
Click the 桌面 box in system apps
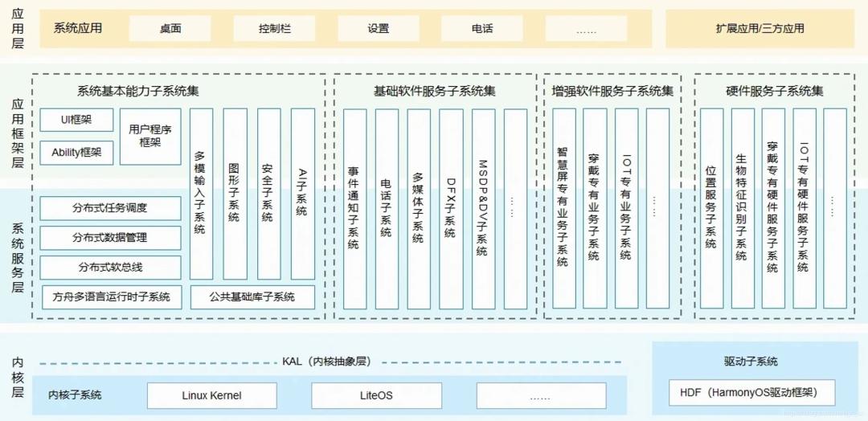[x=170, y=29]
